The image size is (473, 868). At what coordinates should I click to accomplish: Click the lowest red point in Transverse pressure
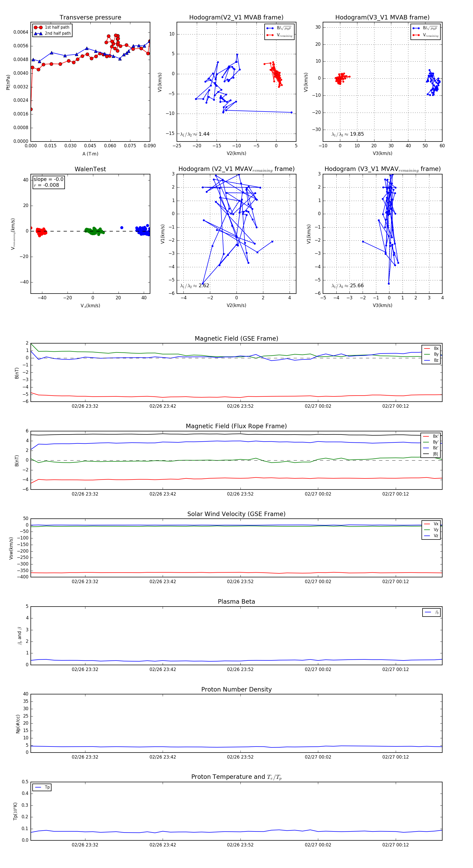click(x=31, y=109)
